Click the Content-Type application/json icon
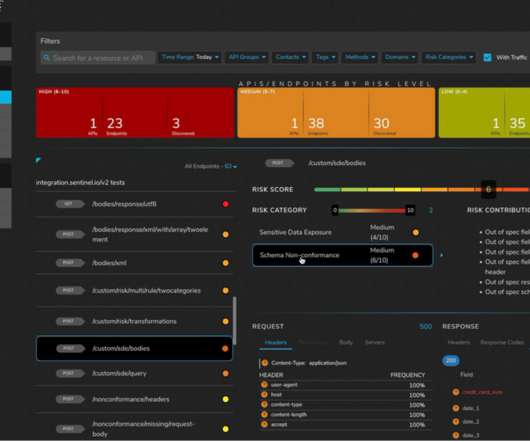Image resolution: width=530 pixels, height=442 pixels. tap(265, 363)
